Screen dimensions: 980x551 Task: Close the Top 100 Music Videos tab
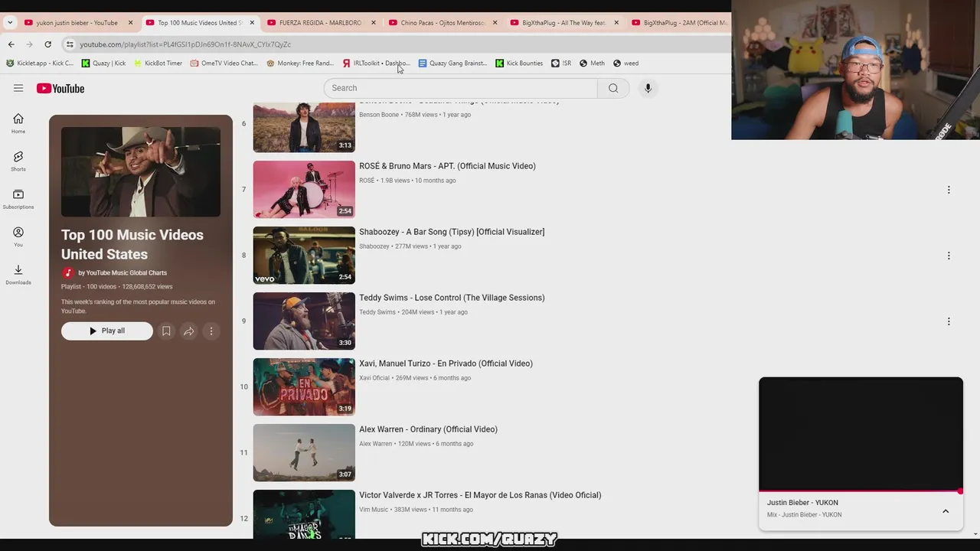click(x=252, y=23)
